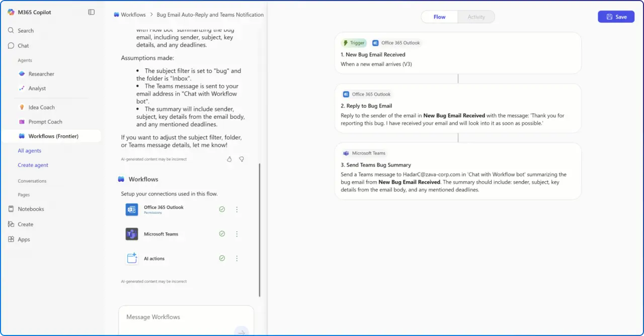The height and width of the screenshot is (336, 644).
Task: Toggle the Office 365 Outlook connection status check
Action: pyautogui.click(x=222, y=209)
